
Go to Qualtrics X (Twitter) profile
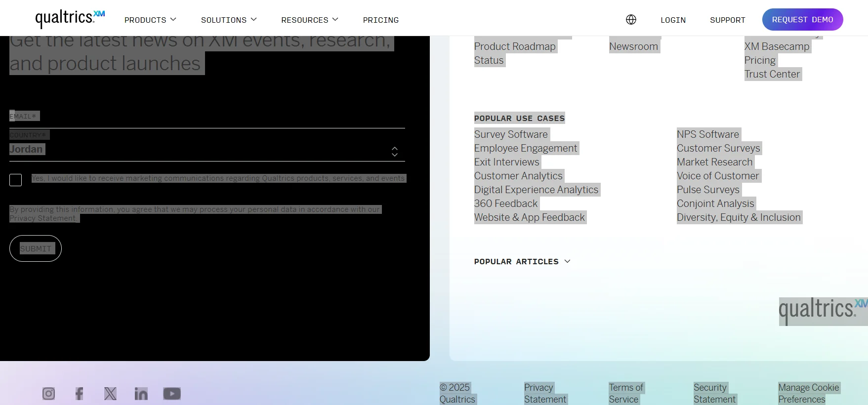point(110,394)
